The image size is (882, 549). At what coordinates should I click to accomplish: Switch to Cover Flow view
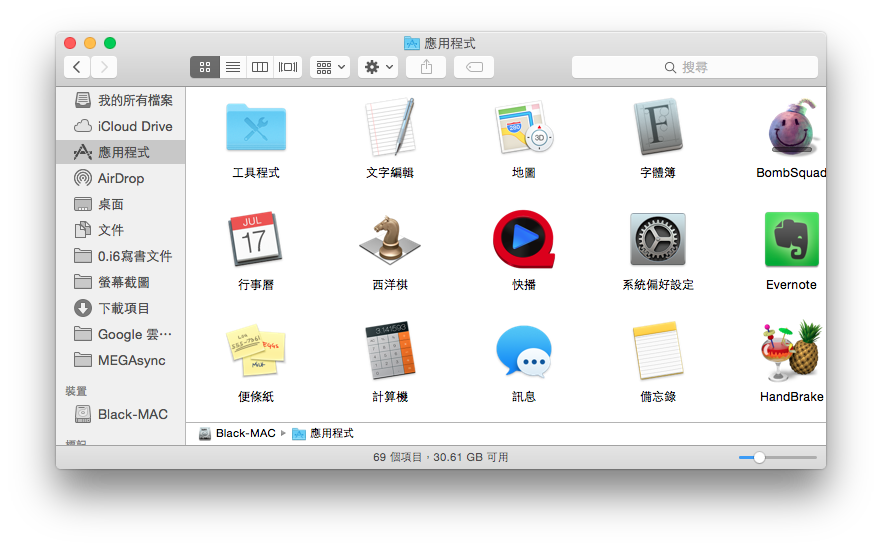coord(288,67)
